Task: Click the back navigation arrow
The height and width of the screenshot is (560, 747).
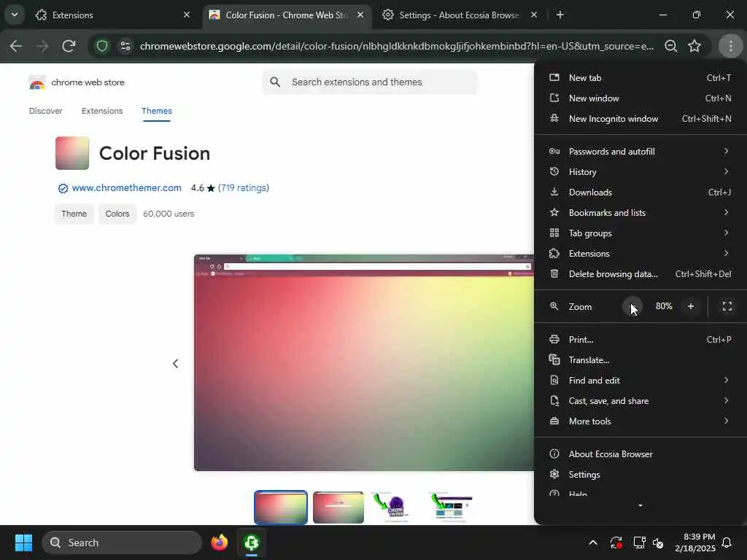Action: click(16, 46)
